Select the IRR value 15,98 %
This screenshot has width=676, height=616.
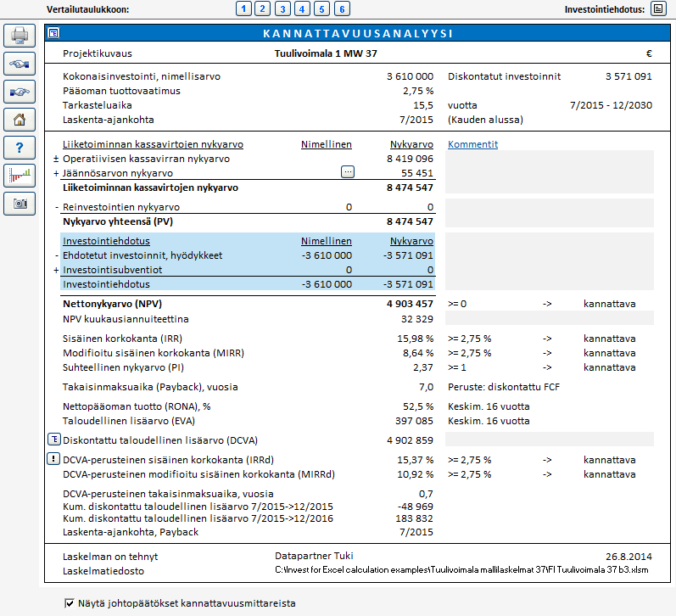(415, 339)
